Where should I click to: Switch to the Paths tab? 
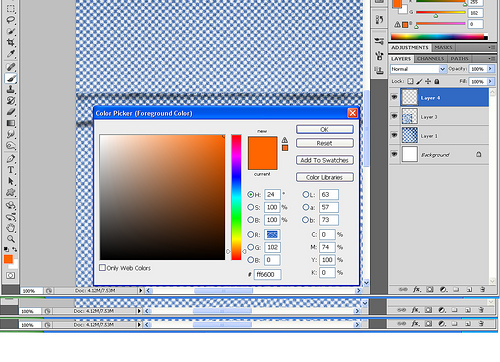(459, 59)
